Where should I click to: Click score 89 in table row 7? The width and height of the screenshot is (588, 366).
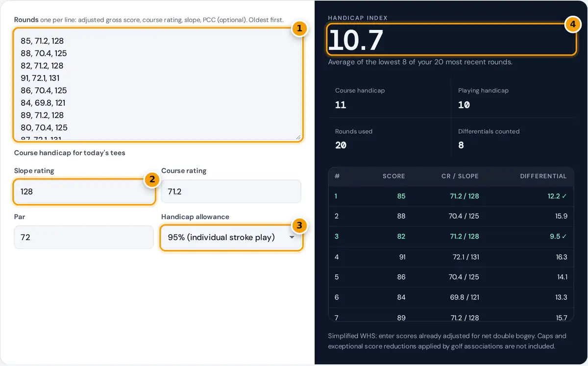[401, 317]
